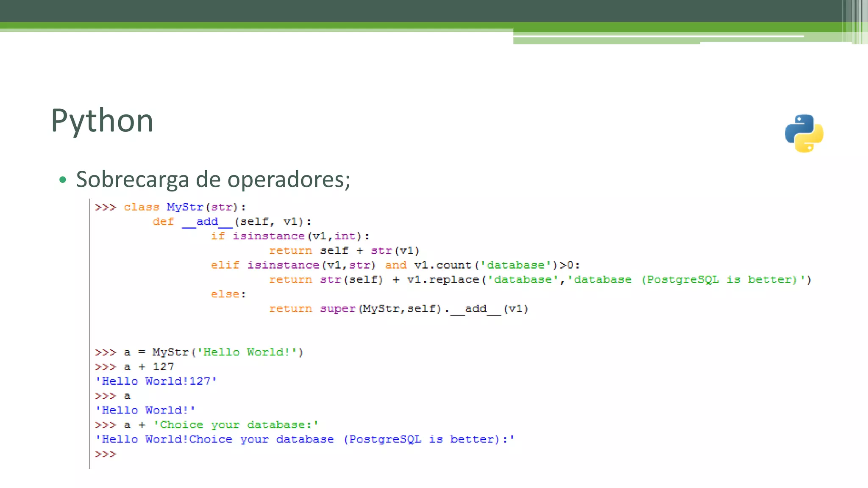Click the "a = MyStr('Hello World!')" line

tap(199, 352)
